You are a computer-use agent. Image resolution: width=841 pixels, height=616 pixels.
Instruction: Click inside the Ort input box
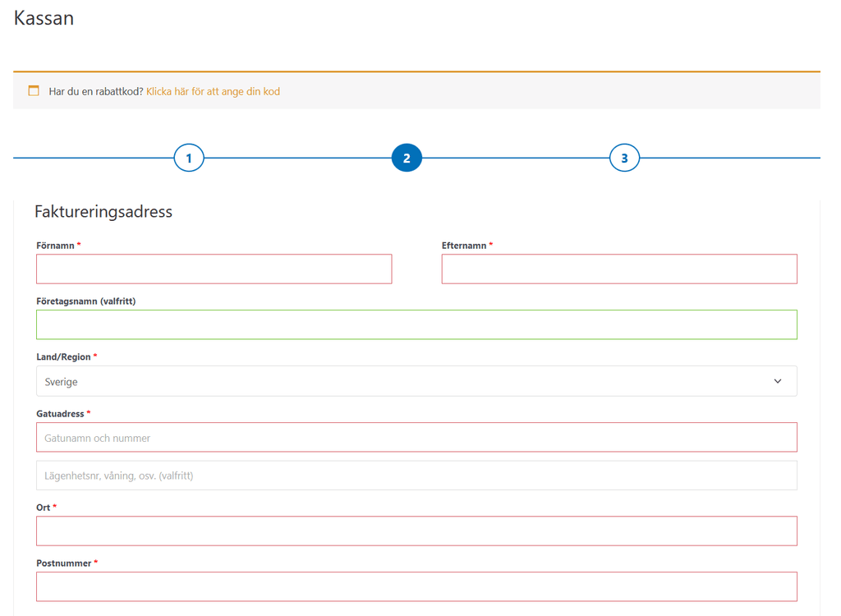point(416,531)
